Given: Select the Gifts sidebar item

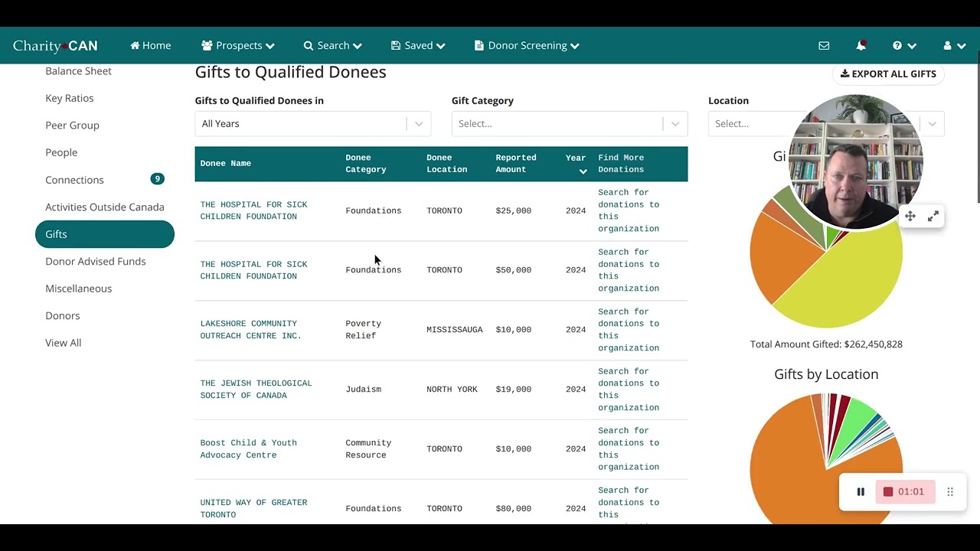Looking at the screenshot, I should click(x=105, y=234).
